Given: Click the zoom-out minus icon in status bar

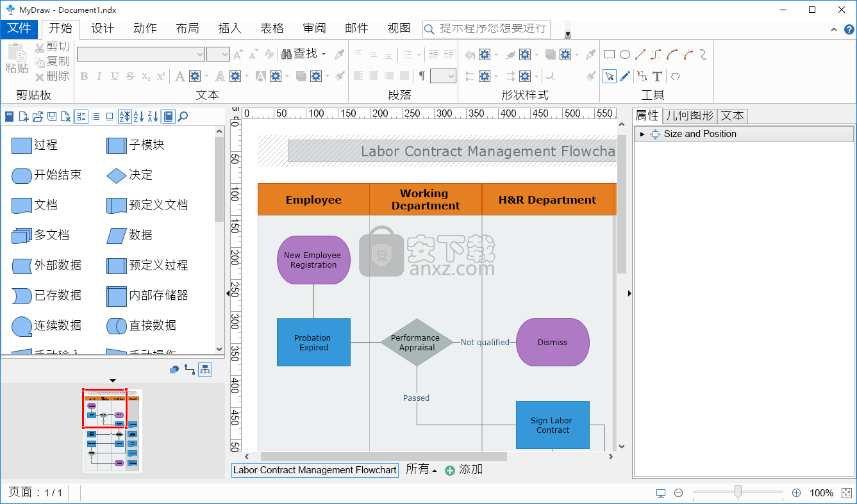Looking at the screenshot, I should coord(679,493).
